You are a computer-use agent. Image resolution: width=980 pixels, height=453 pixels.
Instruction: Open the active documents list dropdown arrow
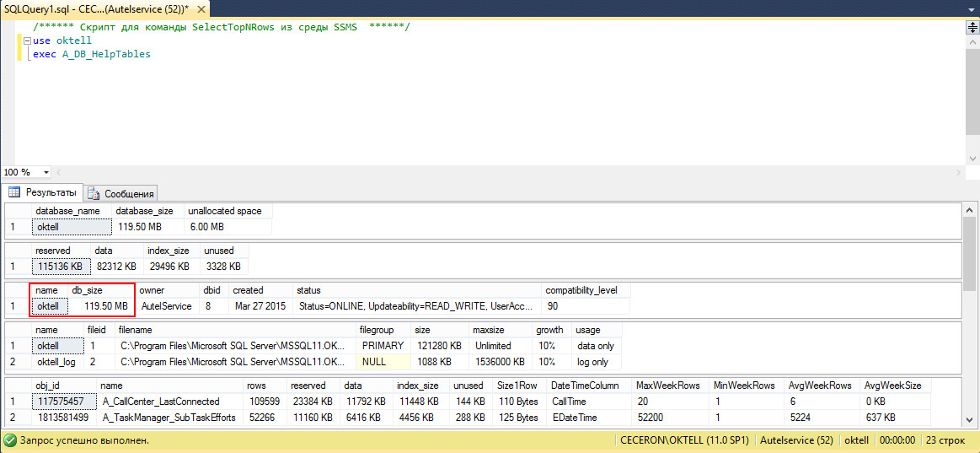click(x=971, y=8)
